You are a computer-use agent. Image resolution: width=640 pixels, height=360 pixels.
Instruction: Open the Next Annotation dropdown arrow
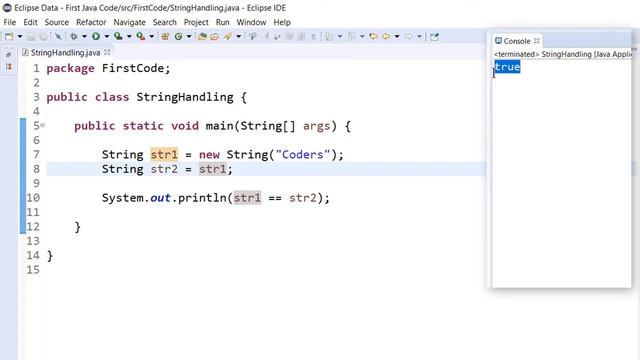340,36
